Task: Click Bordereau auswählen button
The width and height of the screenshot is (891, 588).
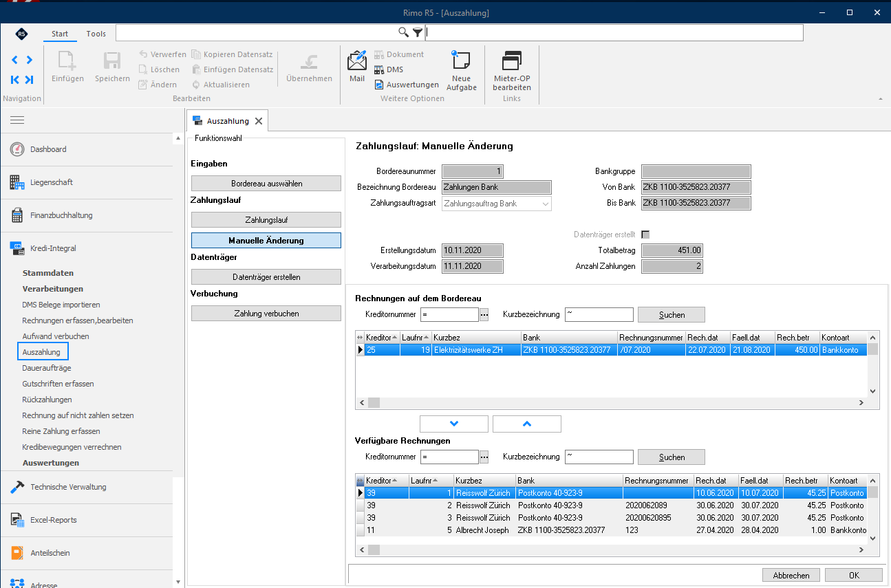Action: tap(266, 183)
